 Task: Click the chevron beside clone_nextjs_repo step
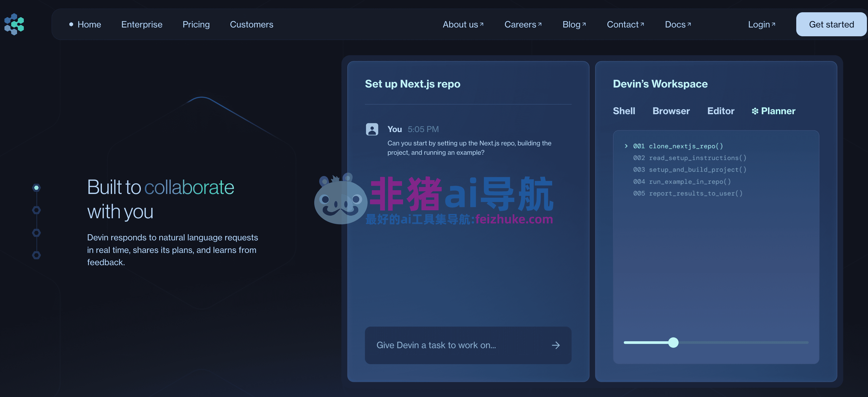[626, 146]
